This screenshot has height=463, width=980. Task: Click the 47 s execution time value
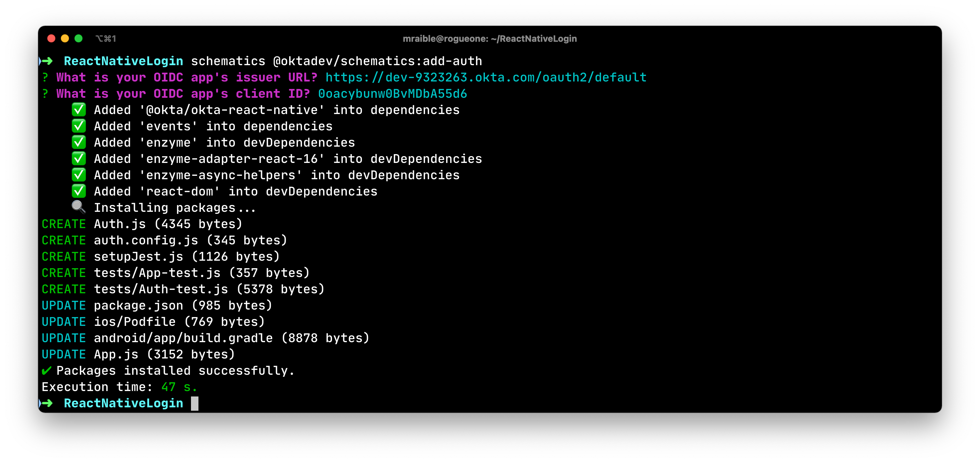click(x=179, y=387)
